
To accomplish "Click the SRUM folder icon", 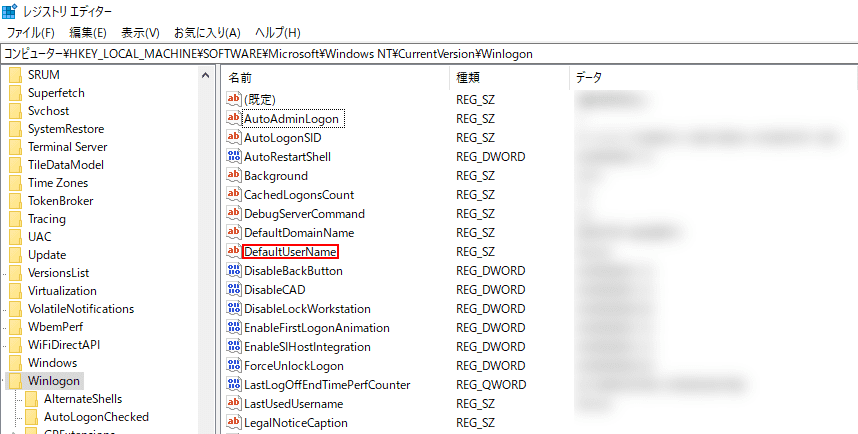I will (x=16, y=75).
